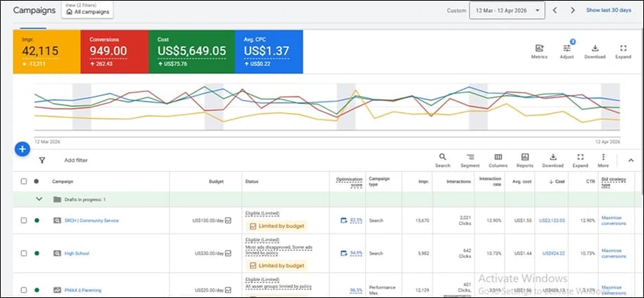
Task: Click the green status dot of High School
Action: tap(37, 253)
